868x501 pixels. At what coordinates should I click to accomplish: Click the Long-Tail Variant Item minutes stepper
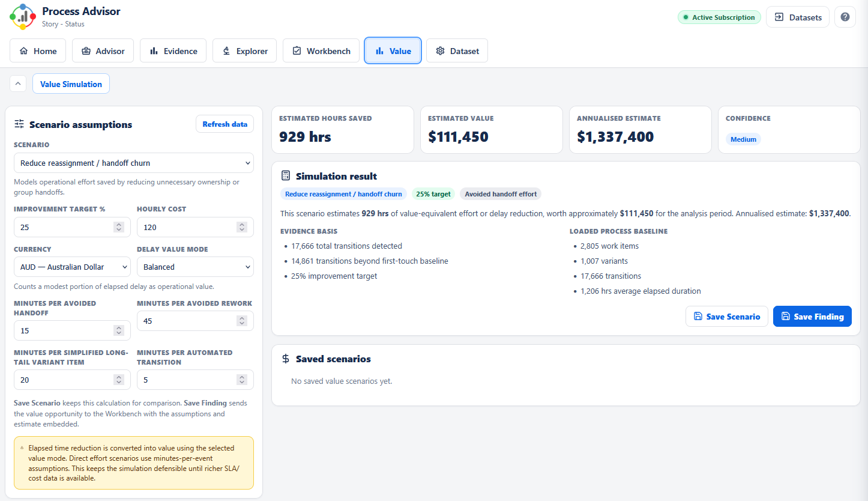point(119,380)
